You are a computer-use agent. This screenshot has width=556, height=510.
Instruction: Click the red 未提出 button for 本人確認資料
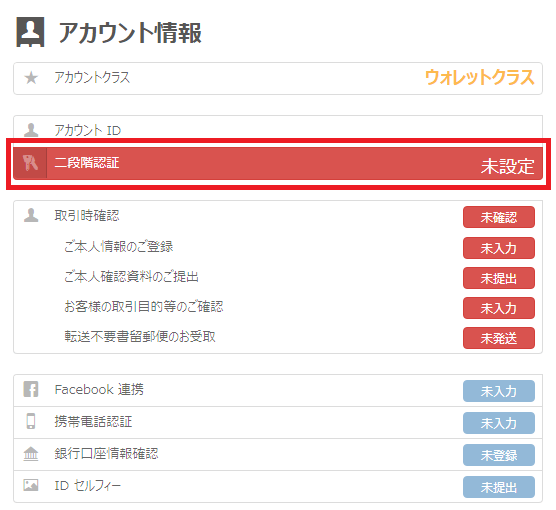499,278
